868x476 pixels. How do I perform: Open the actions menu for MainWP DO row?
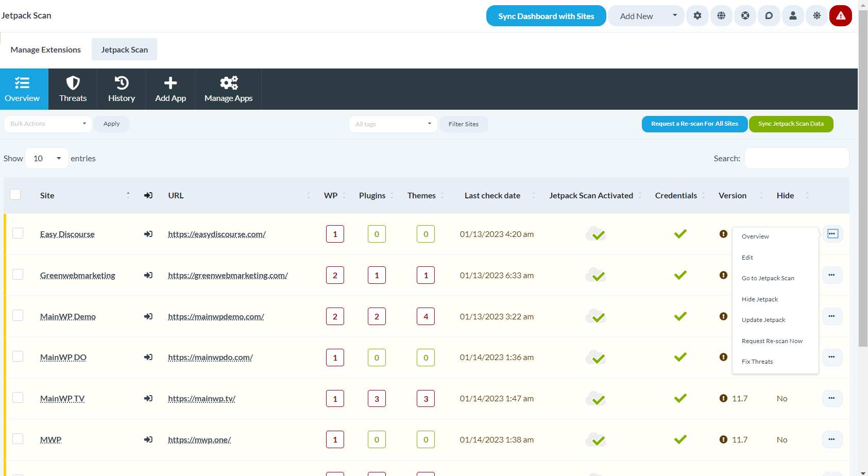[832, 357]
